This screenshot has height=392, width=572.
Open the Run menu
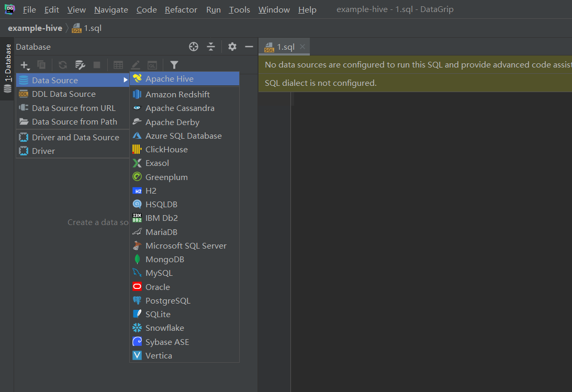point(214,10)
